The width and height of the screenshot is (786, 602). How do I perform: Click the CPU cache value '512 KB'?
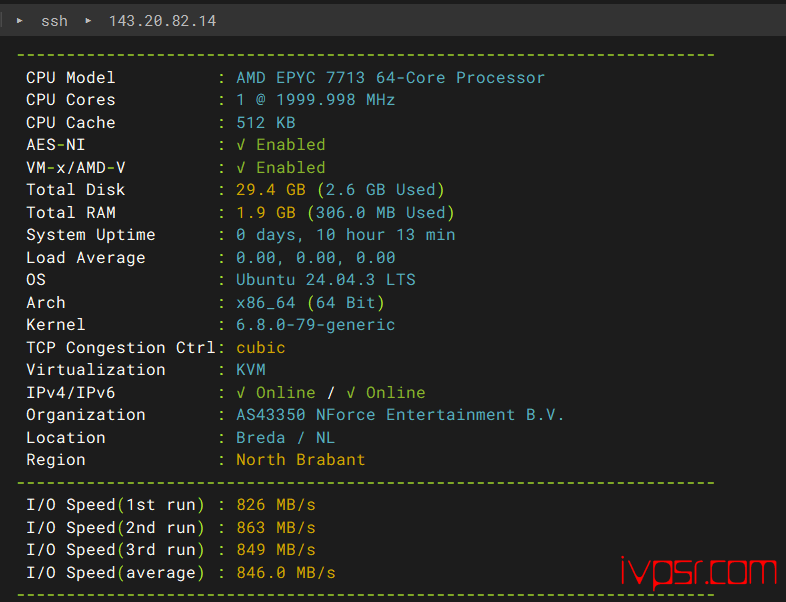click(266, 122)
